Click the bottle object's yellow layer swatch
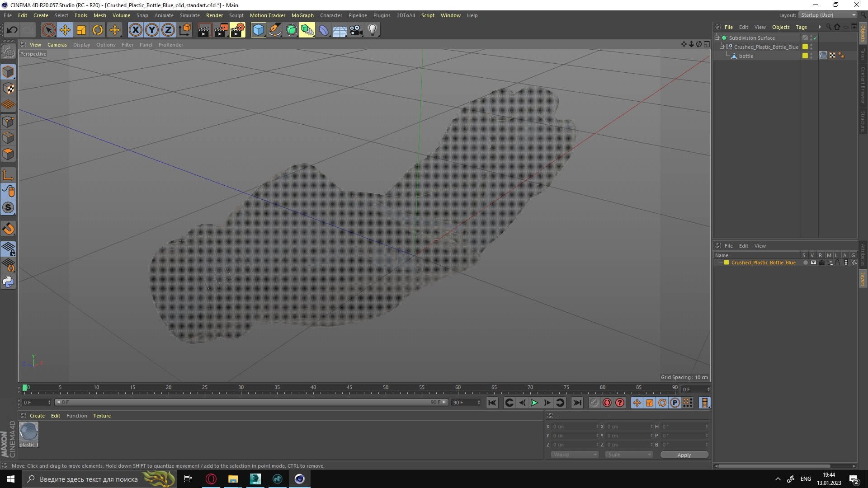 pyautogui.click(x=805, y=56)
